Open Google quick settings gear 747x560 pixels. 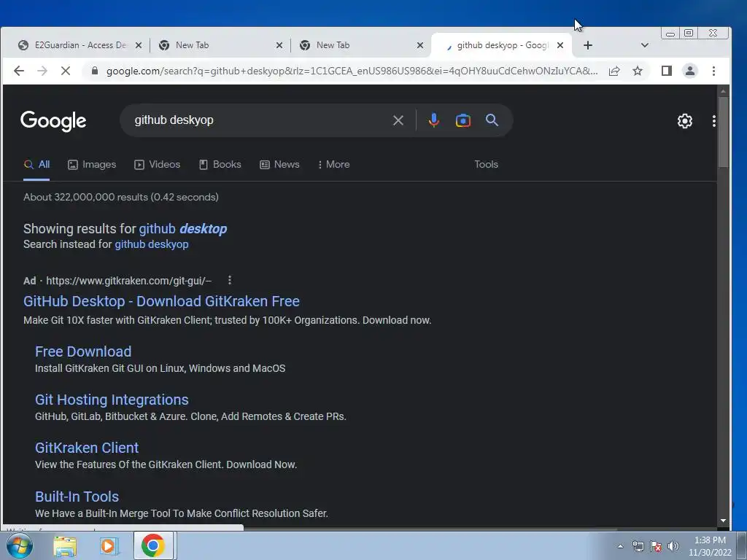tap(684, 121)
